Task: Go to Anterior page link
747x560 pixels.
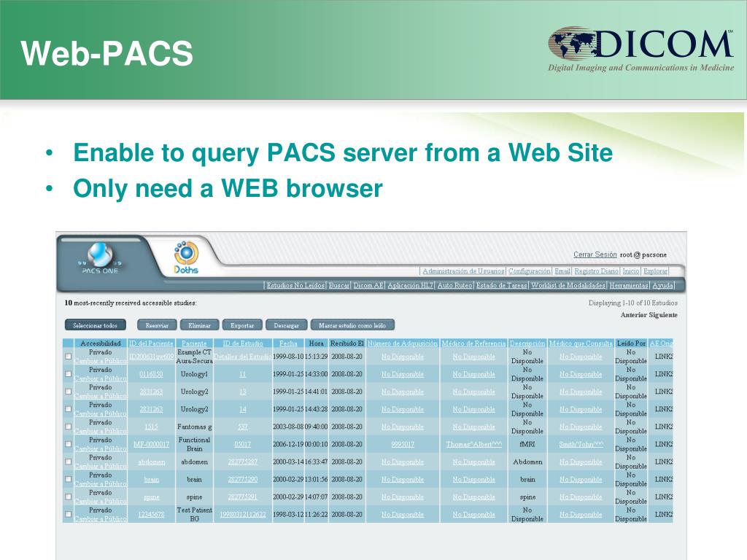Action: 633,315
